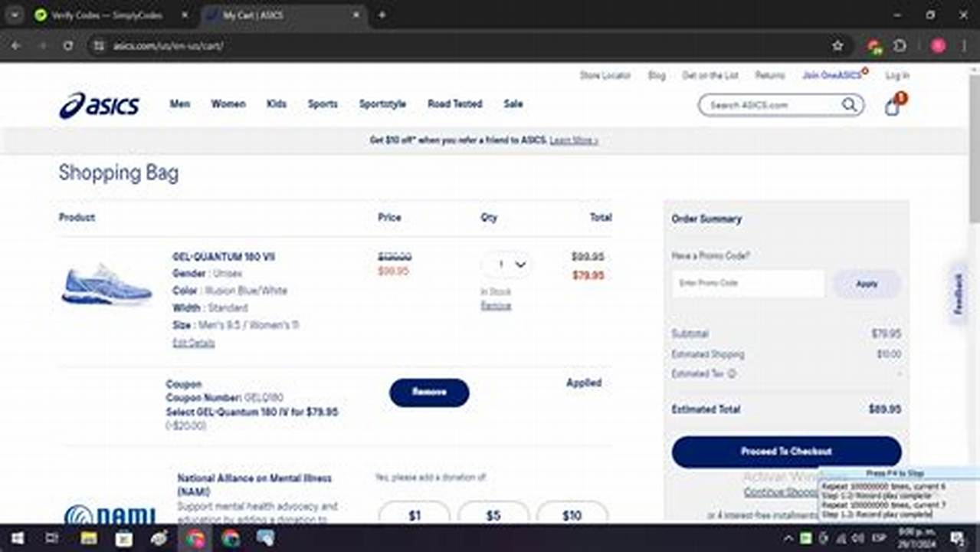Click the Edit Details link

(193, 343)
